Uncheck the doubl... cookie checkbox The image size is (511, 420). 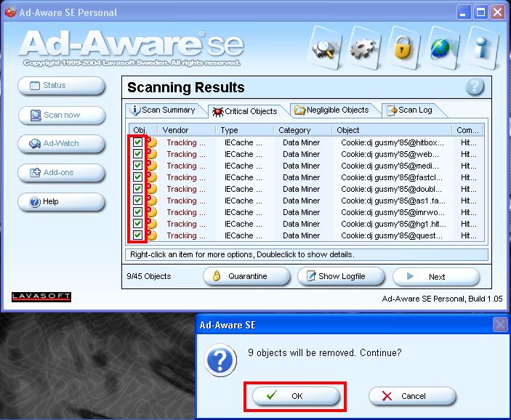click(137, 189)
